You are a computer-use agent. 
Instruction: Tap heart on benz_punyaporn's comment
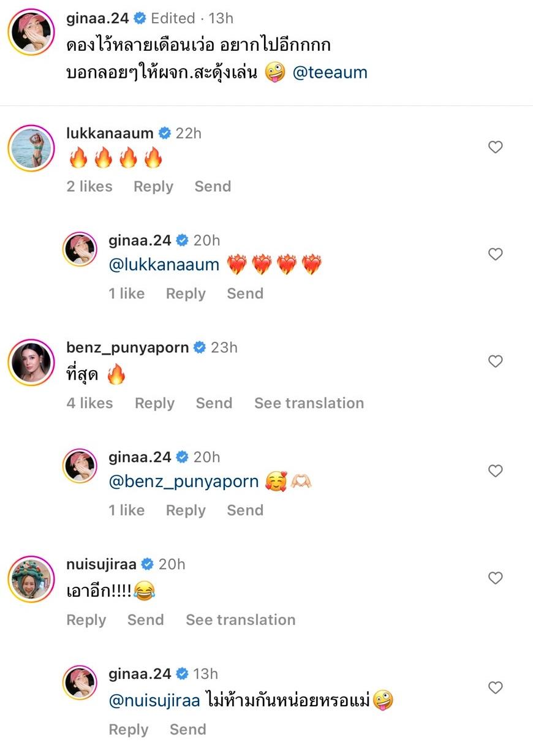pos(495,361)
